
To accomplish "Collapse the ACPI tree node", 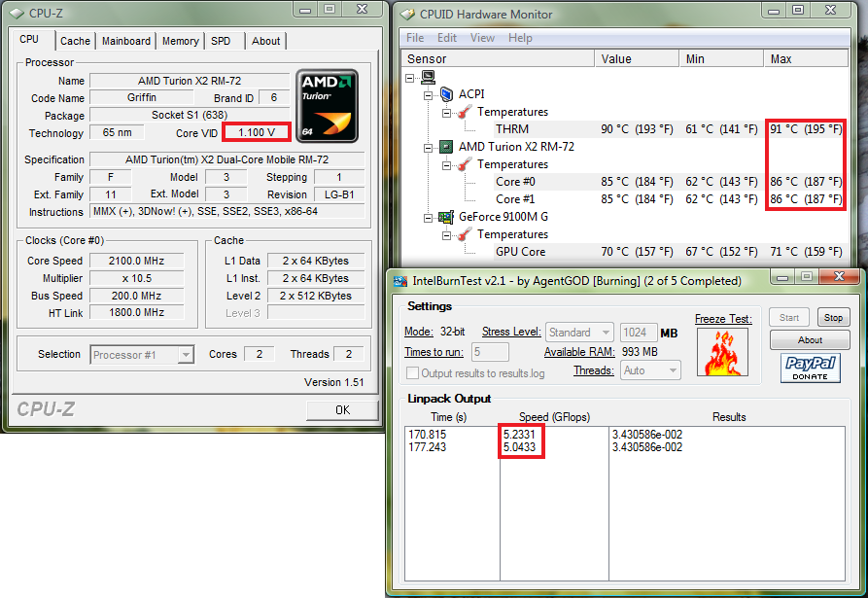I will click(x=428, y=95).
